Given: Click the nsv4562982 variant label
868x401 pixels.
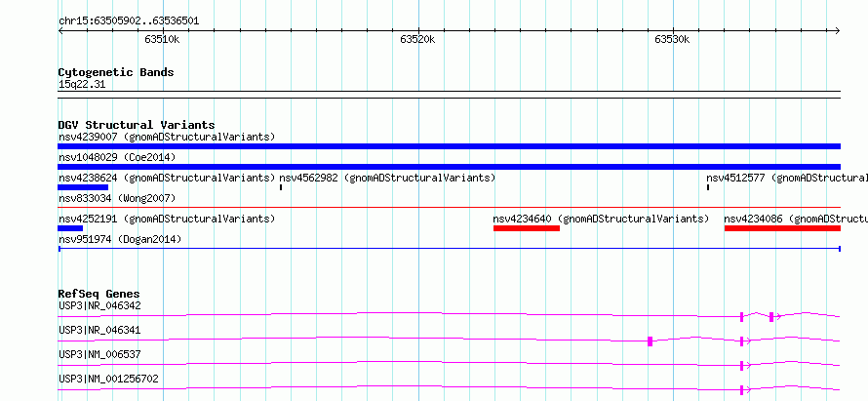Looking at the screenshot, I should (x=387, y=178).
